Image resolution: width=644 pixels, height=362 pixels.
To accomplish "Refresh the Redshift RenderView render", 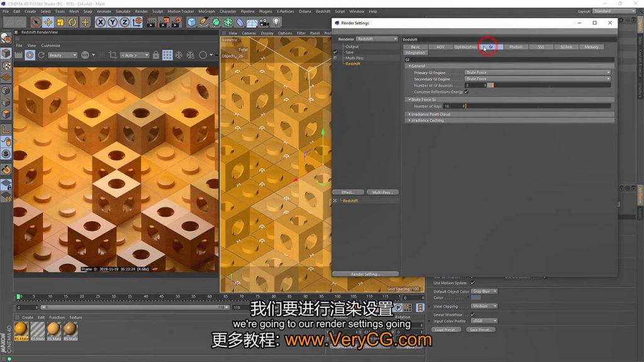I will tap(41, 55).
